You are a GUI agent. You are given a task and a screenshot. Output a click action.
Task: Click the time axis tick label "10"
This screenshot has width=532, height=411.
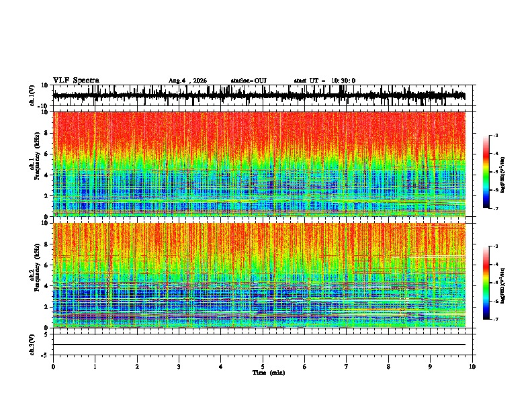tap(472, 367)
